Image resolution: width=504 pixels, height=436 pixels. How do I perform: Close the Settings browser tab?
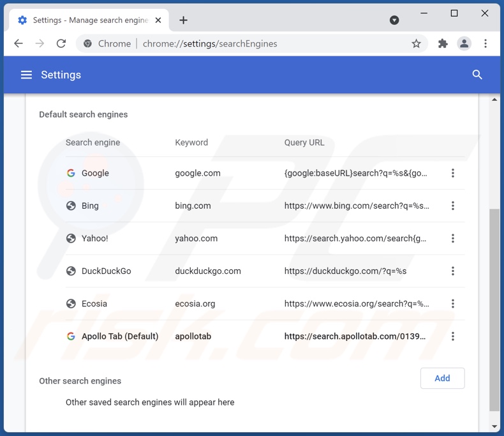pyautogui.click(x=159, y=20)
